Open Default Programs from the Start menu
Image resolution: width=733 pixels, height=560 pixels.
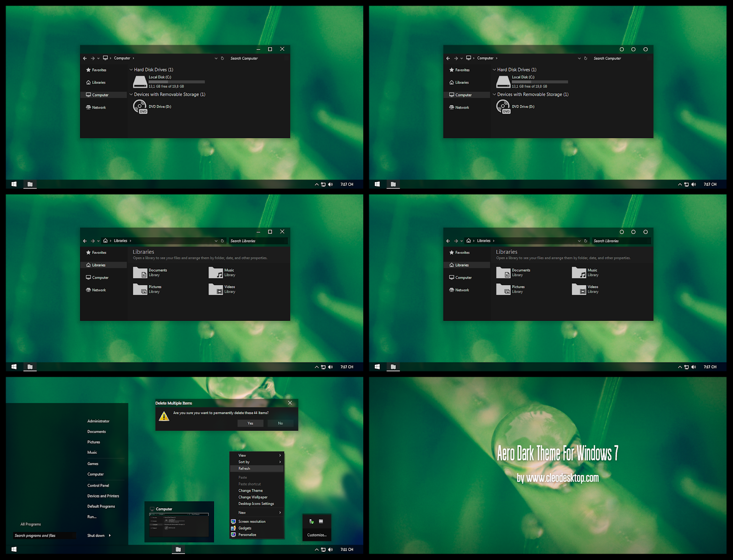coord(101,506)
